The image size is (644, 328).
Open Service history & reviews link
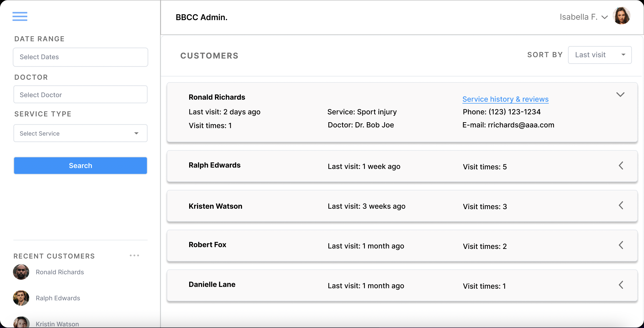click(505, 99)
